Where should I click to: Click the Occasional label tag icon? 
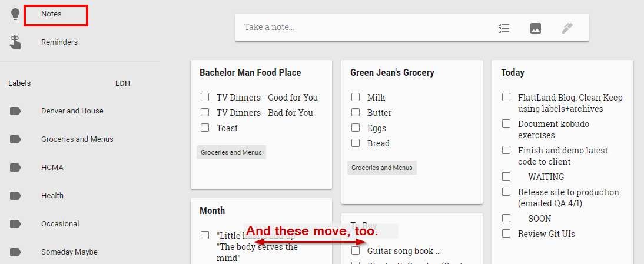coord(16,224)
